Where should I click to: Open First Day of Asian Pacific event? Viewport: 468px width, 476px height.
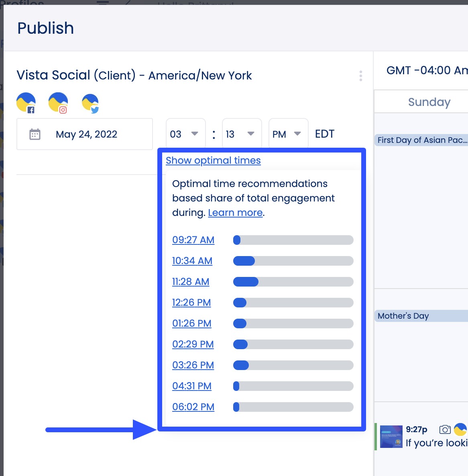coord(421,140)
